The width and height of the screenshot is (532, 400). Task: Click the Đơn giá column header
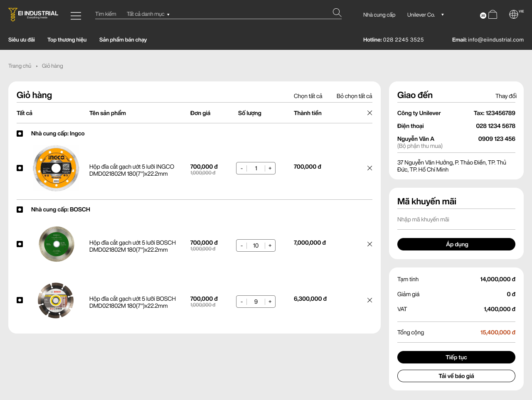(200, 113)
